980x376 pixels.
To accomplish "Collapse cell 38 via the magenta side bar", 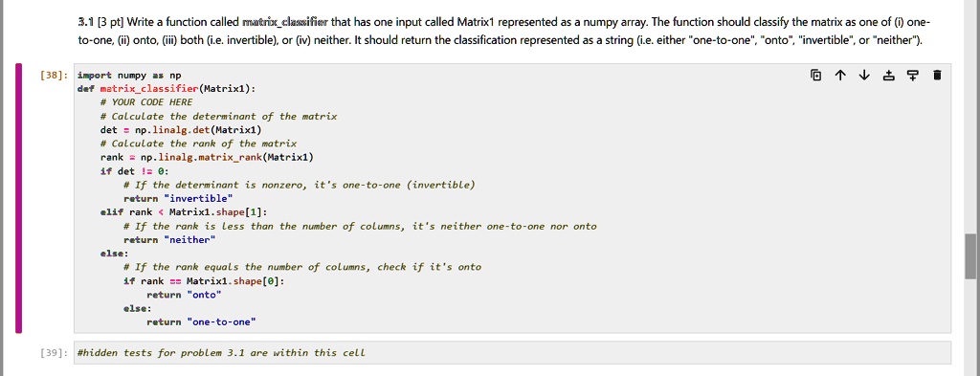I will pos(19,197).
